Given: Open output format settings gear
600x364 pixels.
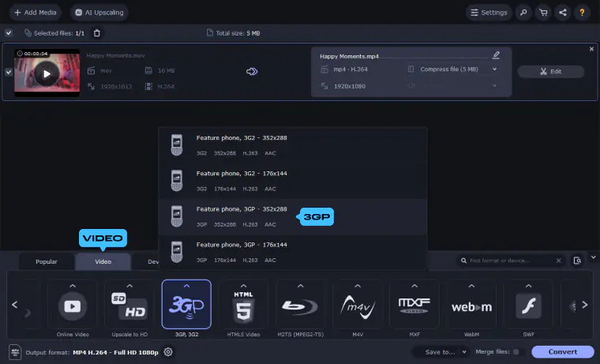Looking at the screenshot, I should [x=168, y=351].
